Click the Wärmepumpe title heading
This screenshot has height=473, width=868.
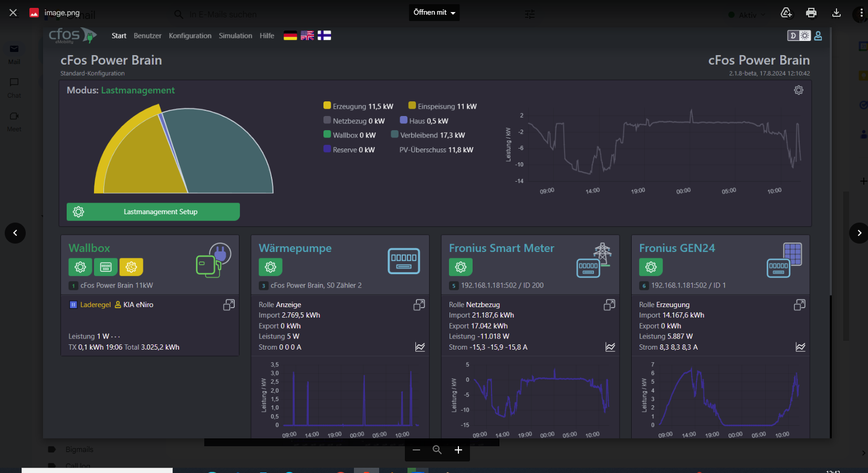[295, 248]
